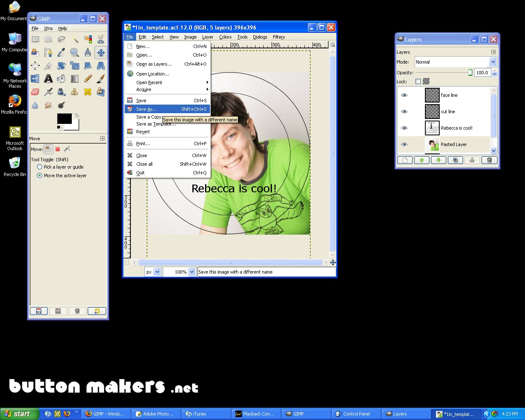Choose Open as Layers… from File menu
525x420 pixels.
click(x=168, y=64)
